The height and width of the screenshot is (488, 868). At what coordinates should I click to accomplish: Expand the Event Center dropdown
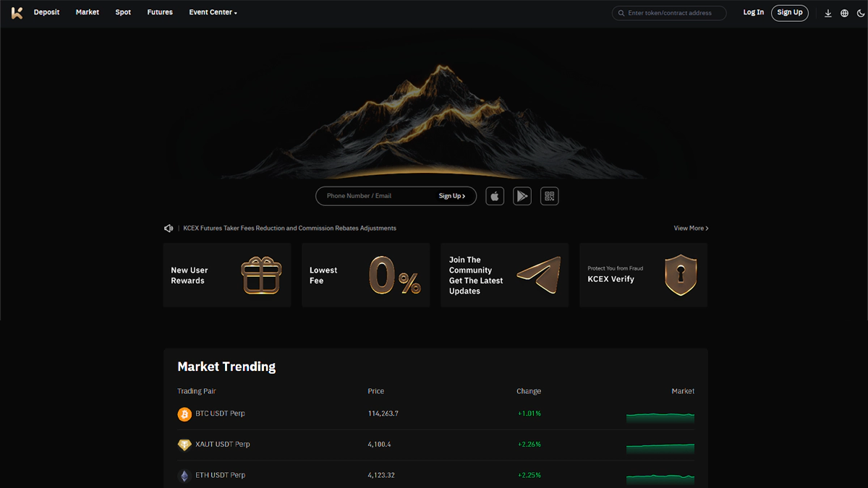pos(213,12)
